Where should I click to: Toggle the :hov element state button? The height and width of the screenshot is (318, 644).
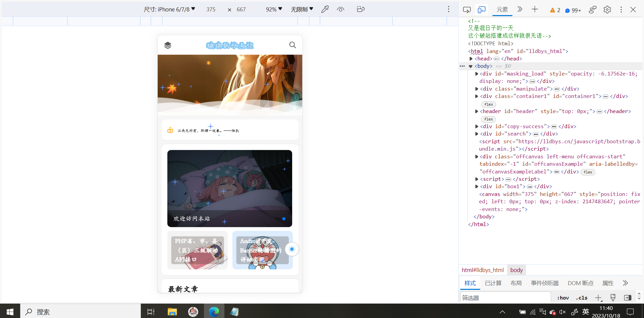click(x=563, y=298)
